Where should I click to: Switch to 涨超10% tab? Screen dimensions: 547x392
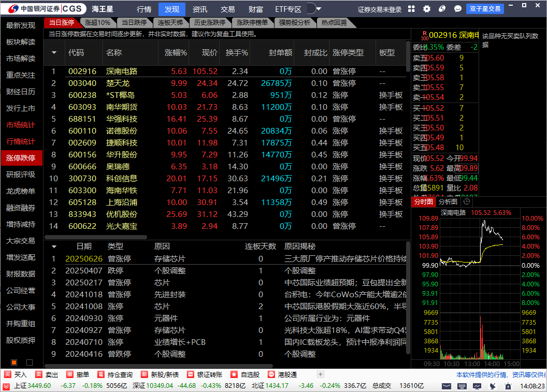tap(97, 23)
